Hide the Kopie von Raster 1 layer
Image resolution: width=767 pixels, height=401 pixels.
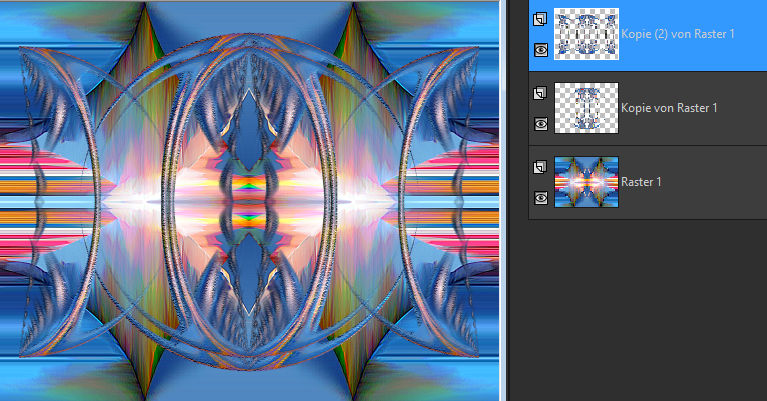(x=541, y=124)
